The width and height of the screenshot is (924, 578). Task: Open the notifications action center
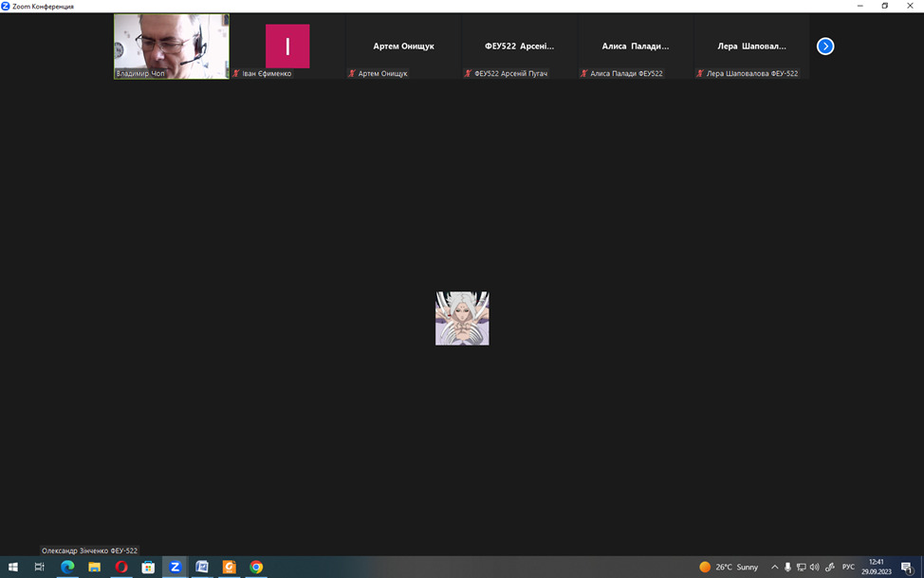[x=907, y=567]
